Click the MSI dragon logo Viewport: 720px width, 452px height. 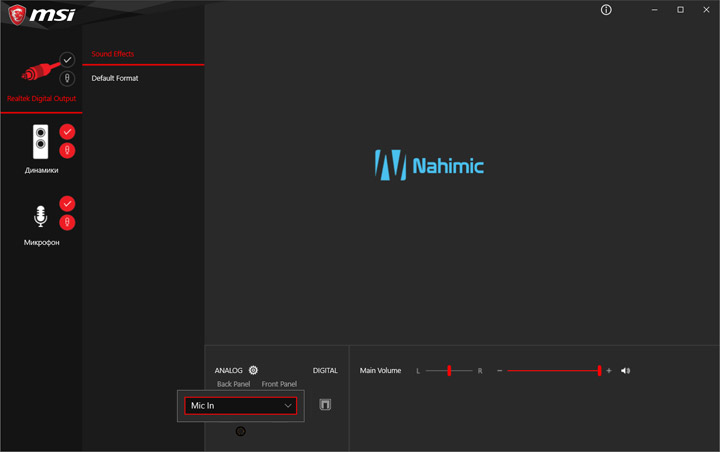[17, 15]
